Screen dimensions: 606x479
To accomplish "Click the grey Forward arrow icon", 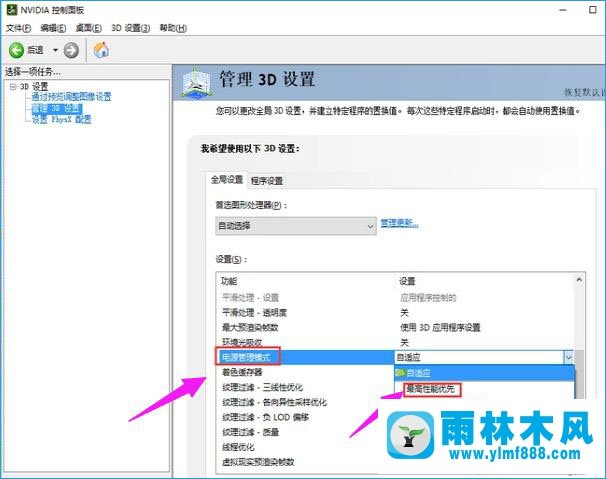I will click(71, 50).
